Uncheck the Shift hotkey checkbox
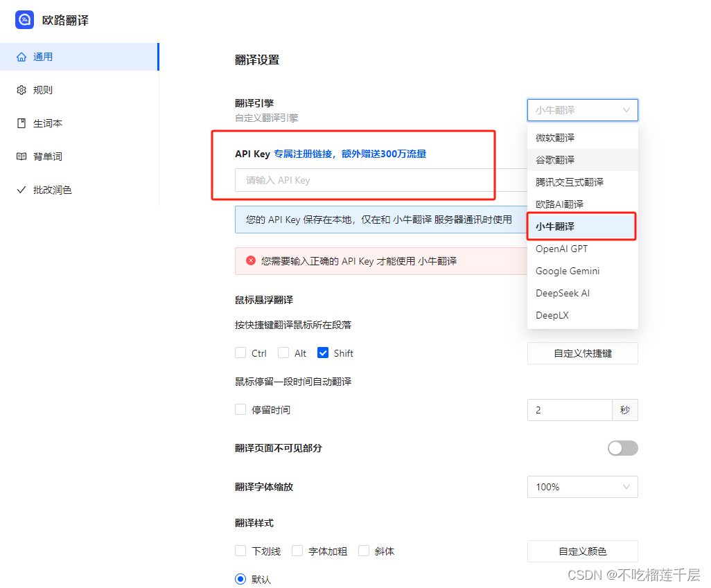711x588 pixels. point(323,353)
